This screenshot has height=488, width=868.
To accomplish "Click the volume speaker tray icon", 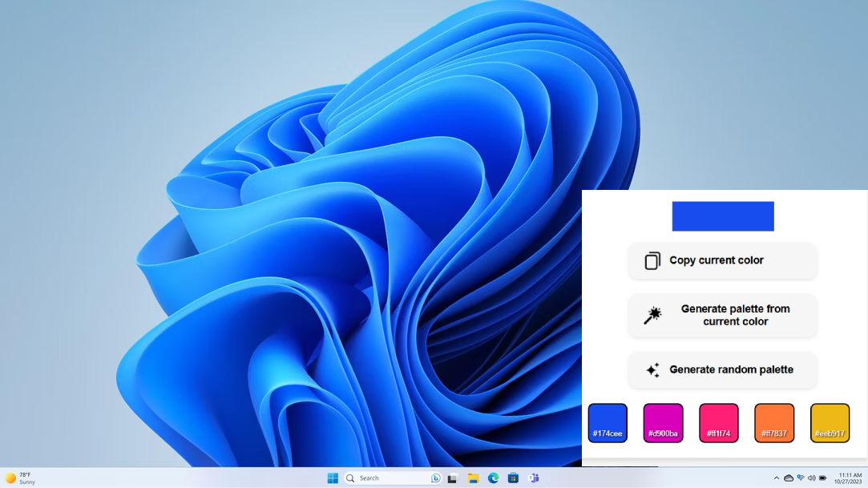I will click(x=812, y=478).
